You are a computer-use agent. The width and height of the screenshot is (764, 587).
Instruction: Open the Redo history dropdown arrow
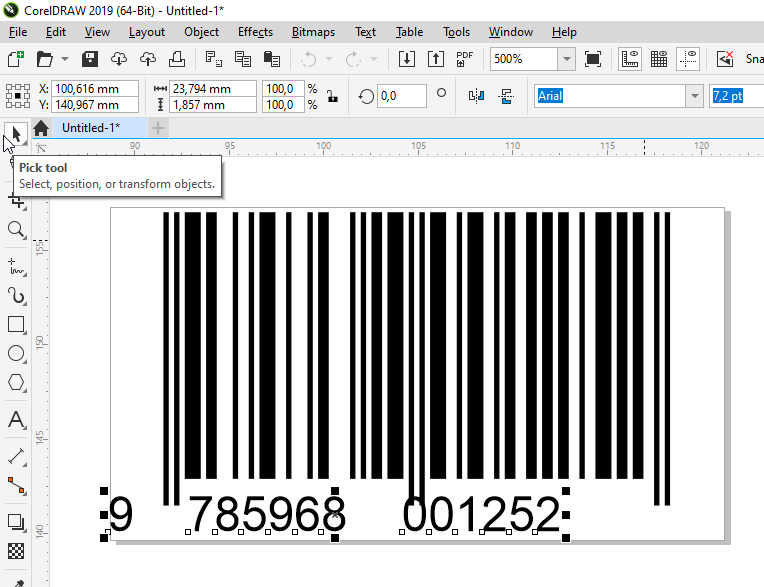(x=374, y=59)
